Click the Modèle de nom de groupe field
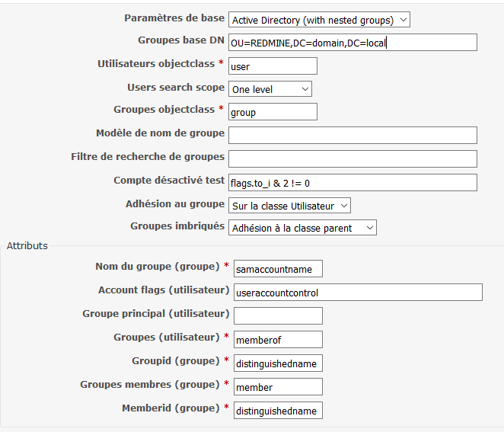The image size is (504, 432). pyautogui.click(x=352, y=135)
